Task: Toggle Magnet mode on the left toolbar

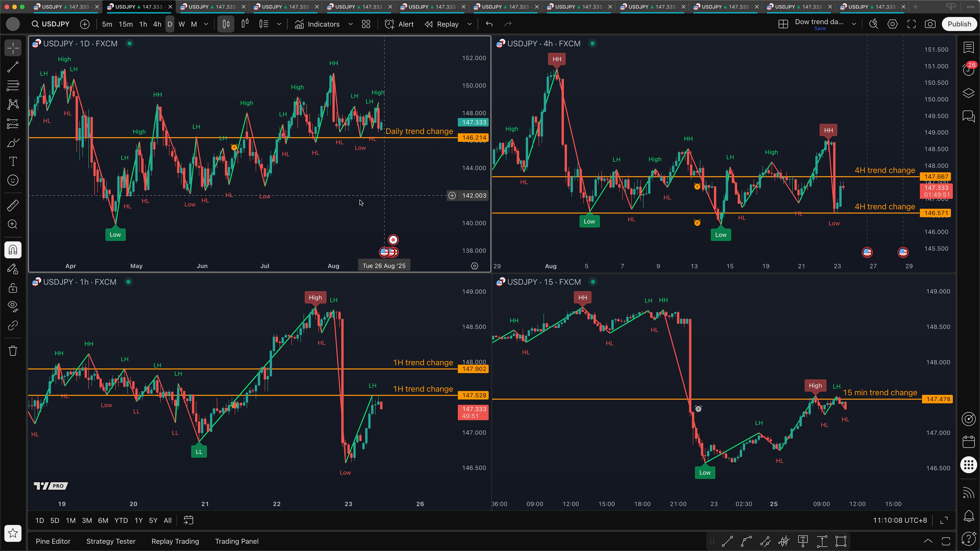Action: pyautogui.click(x=13, y=250)
